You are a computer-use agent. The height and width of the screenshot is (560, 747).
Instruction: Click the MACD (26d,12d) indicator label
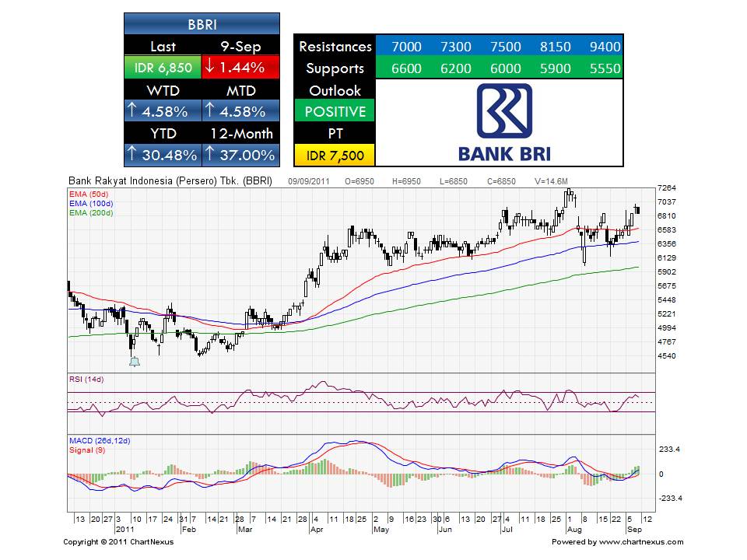click(100, 441)
